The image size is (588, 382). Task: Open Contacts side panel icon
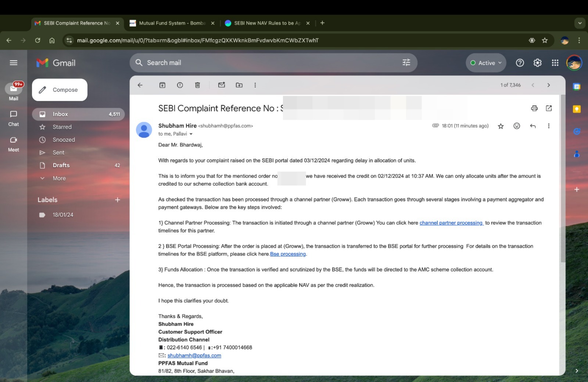pos(577,154)
